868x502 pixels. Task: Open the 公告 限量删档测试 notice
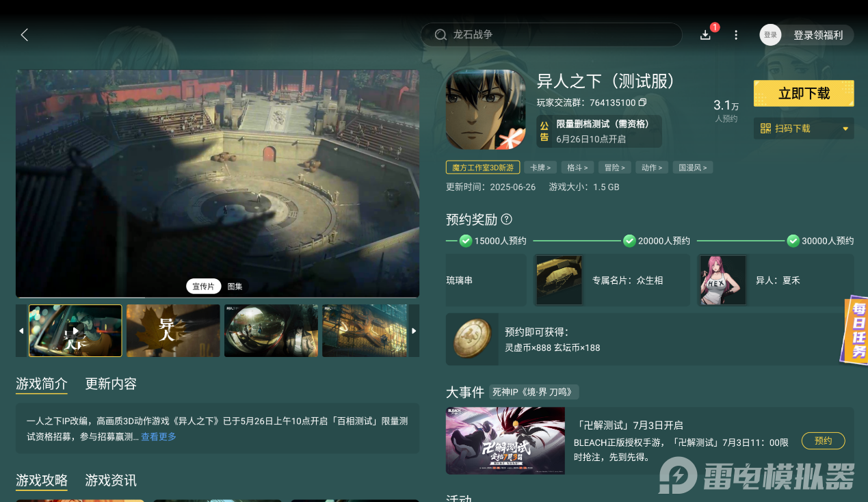point(599,131)
